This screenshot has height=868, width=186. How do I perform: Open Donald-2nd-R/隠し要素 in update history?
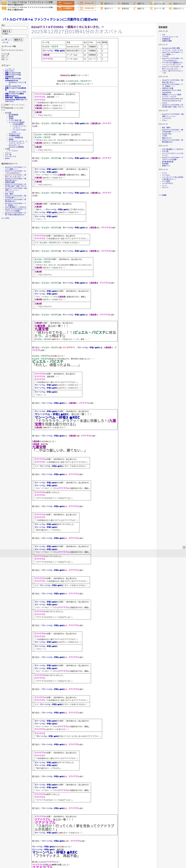171,48
